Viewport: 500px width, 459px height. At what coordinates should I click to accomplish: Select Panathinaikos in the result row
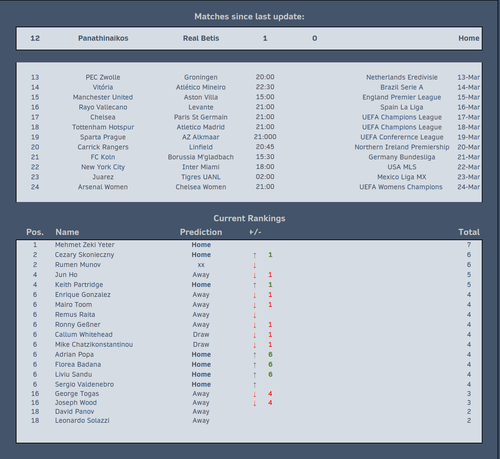coord(103,38)
